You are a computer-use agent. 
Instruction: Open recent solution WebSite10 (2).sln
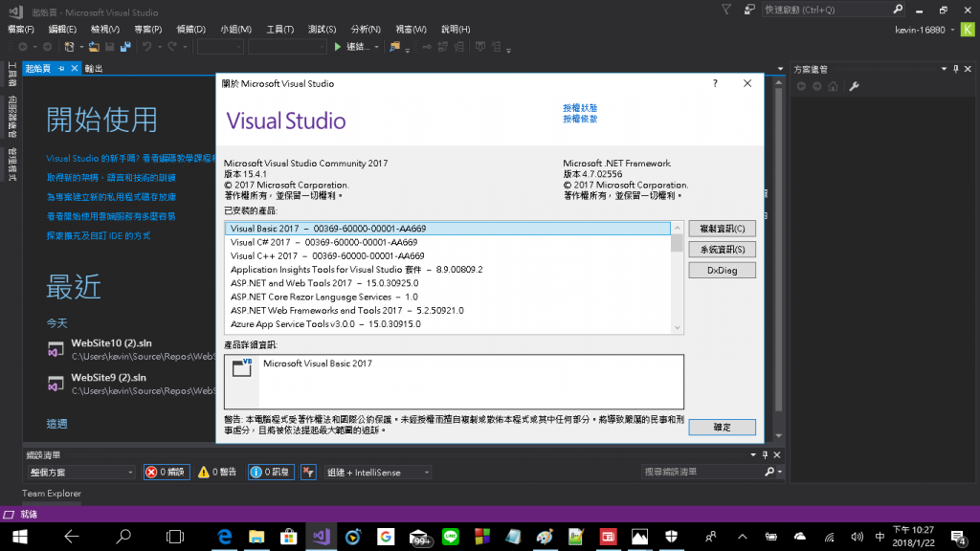(x=131, y=349)
